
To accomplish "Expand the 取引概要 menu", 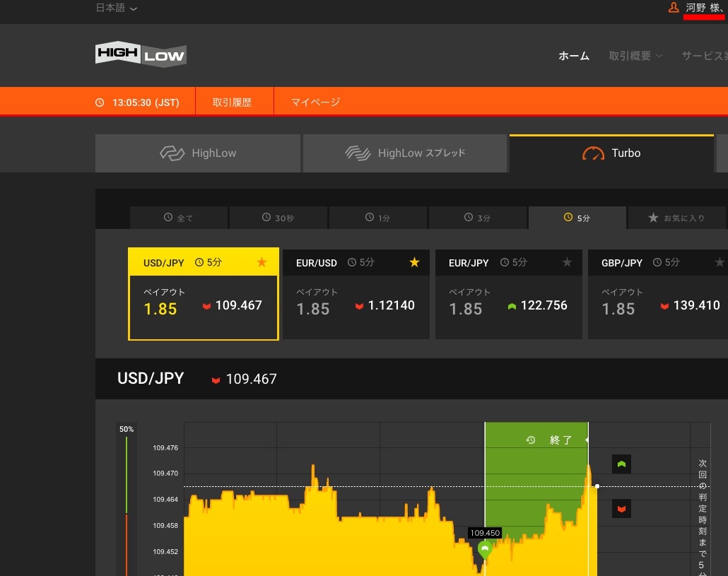I will coord(635,56).
